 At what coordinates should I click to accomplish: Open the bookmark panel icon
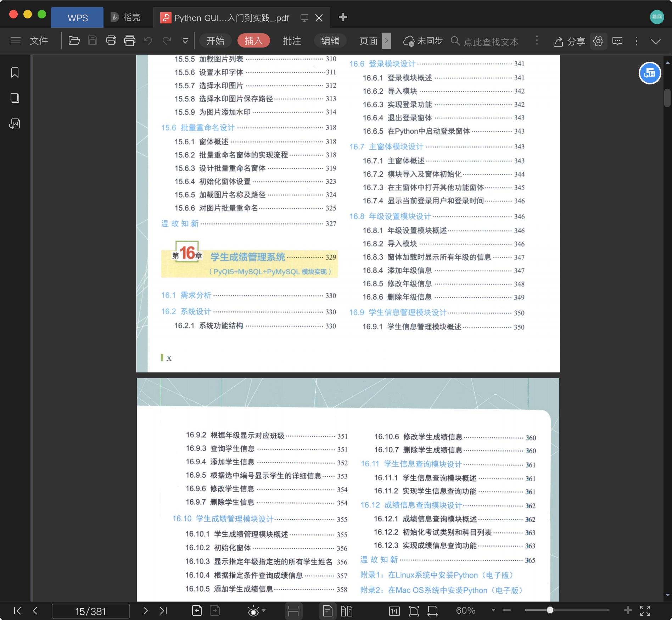click(x=15, y=73)
